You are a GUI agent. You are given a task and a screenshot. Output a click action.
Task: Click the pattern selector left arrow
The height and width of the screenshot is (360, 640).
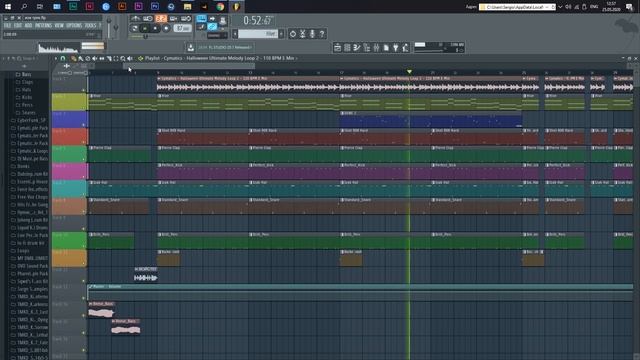(235, 34)
